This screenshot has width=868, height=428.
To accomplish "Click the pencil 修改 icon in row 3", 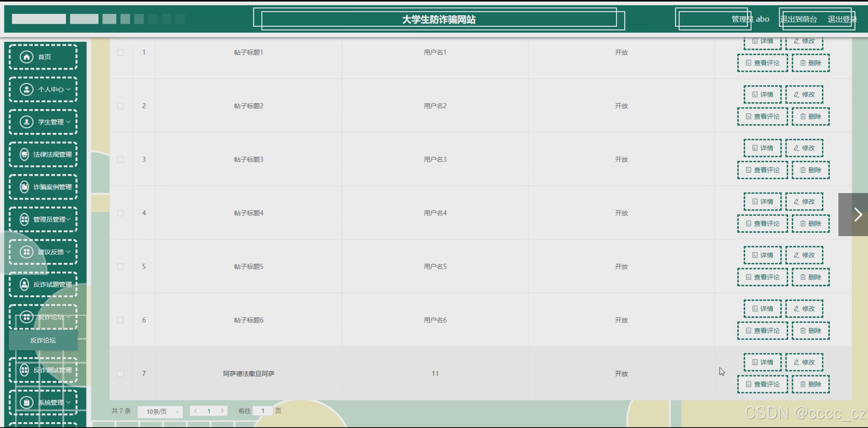I will 797,148.
